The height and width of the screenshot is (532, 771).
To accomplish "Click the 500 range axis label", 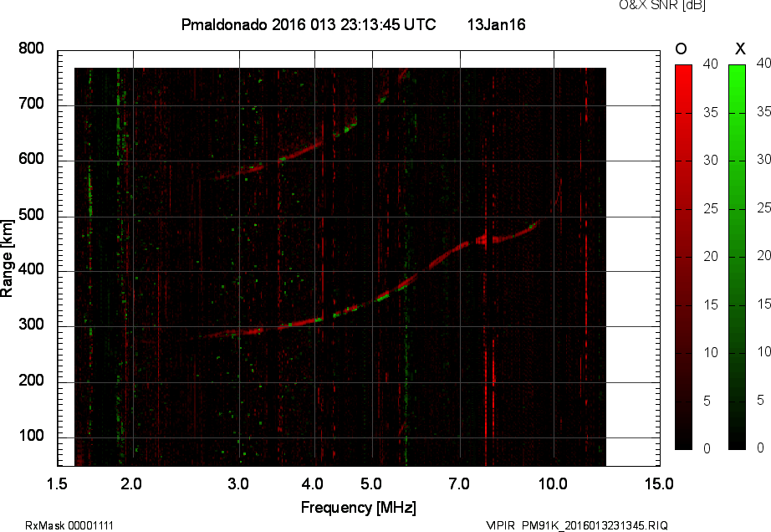I will (x=31, y=215).
